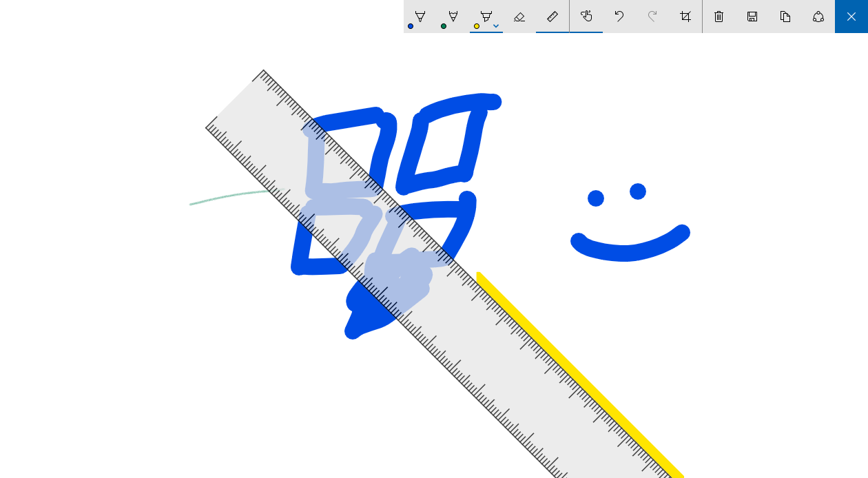Undo the last stroke

coord(619,17)
